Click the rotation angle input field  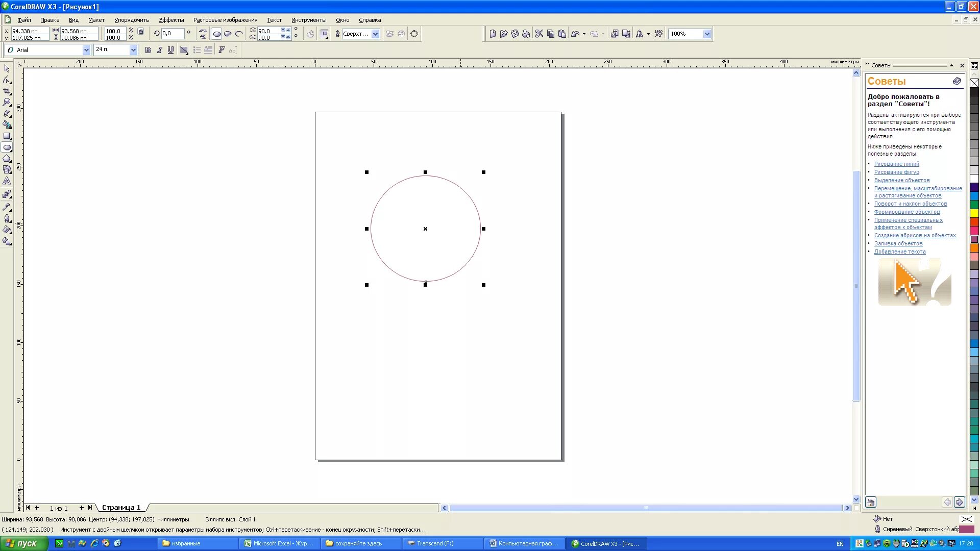pos(173,34)
